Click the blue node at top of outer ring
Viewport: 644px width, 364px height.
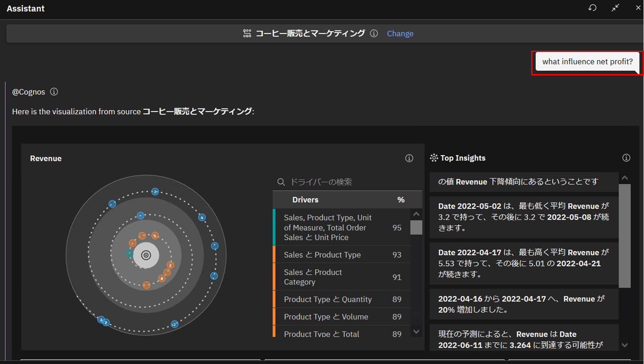(155, 192)
